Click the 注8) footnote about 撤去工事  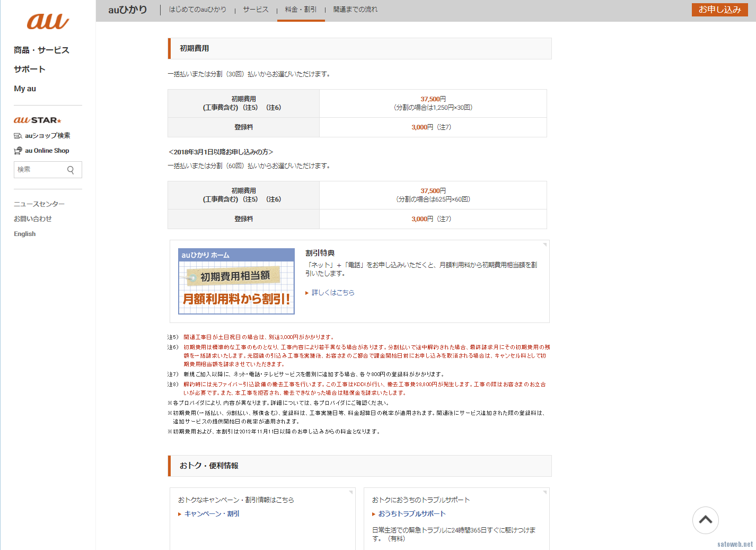point(357,389)
